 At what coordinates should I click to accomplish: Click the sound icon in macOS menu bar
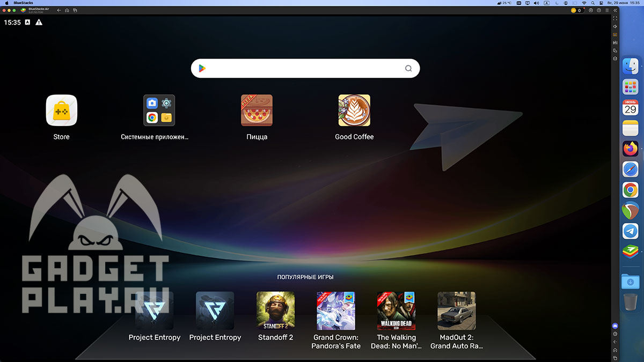click(537, 3)
